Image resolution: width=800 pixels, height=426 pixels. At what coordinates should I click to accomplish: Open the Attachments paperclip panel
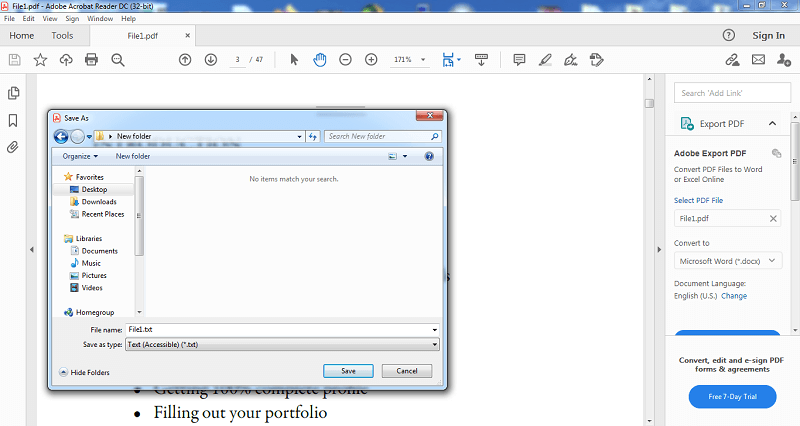[x=13, y=146]
